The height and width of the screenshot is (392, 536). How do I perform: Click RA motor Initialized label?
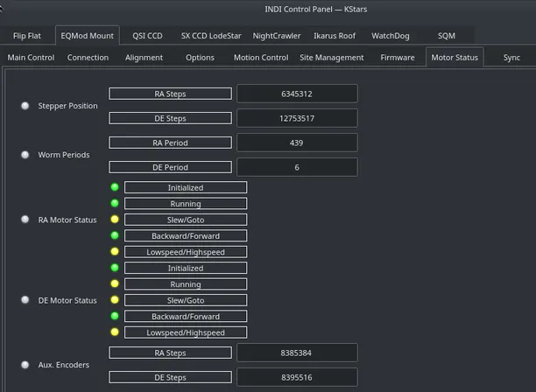click(x=186, y=187)
